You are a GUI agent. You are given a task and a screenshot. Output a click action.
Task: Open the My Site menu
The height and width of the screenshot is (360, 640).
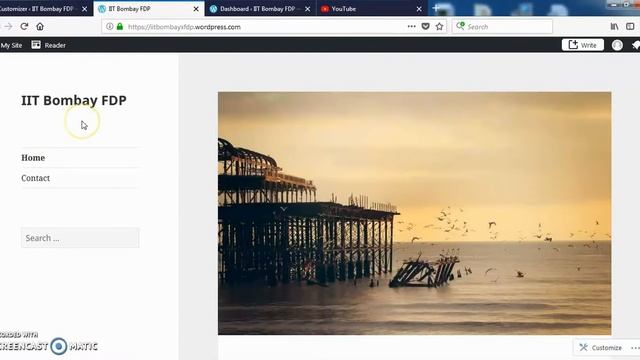(11, 45)
